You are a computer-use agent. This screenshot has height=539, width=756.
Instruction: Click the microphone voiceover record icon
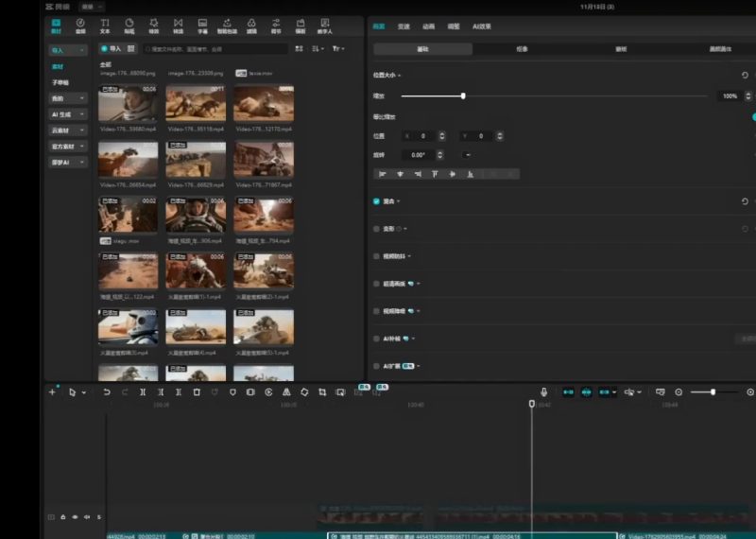544,392
